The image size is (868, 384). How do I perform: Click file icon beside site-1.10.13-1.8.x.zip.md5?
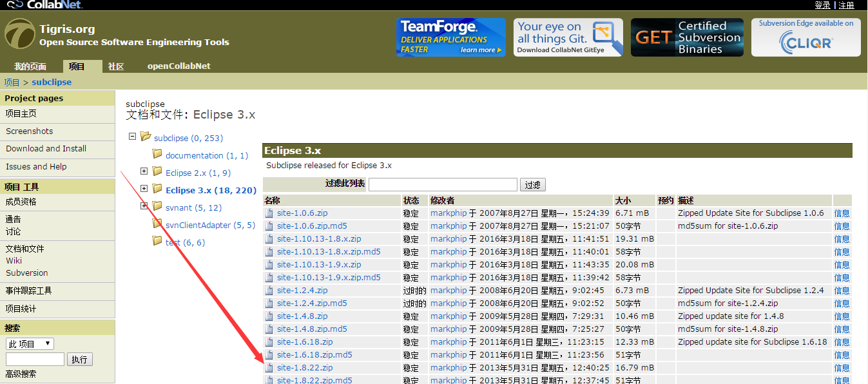(x=269, y=252)
